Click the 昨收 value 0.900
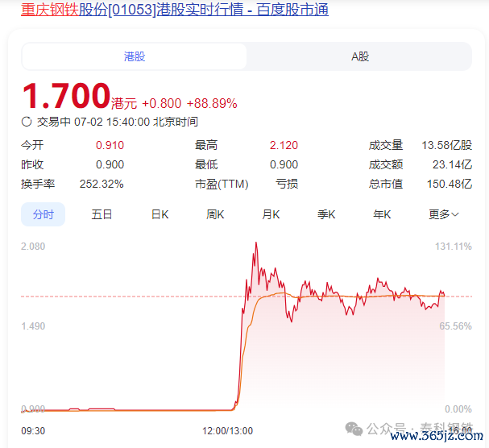The height and width of the screenshot is (448, 489). (110, 164)
